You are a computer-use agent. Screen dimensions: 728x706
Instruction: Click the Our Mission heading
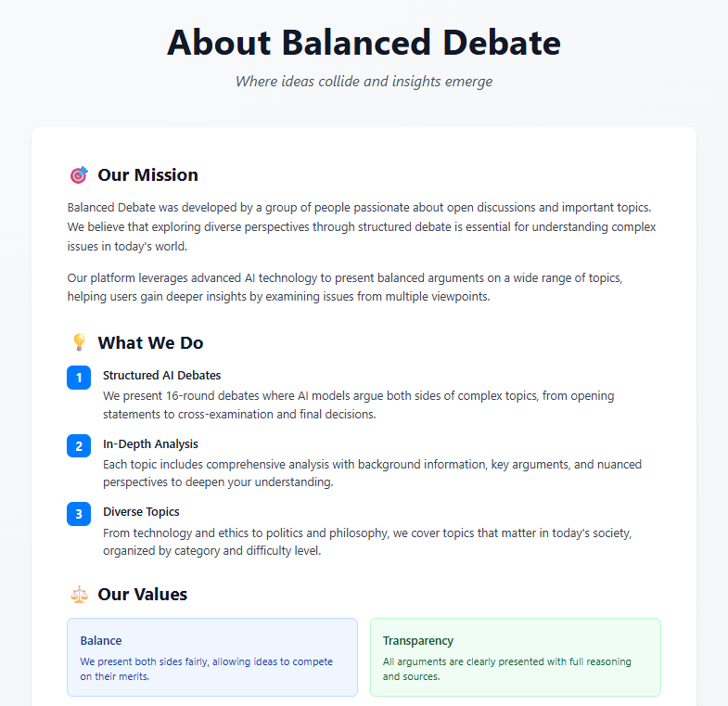pyautogui.click(x=147, y=175)
